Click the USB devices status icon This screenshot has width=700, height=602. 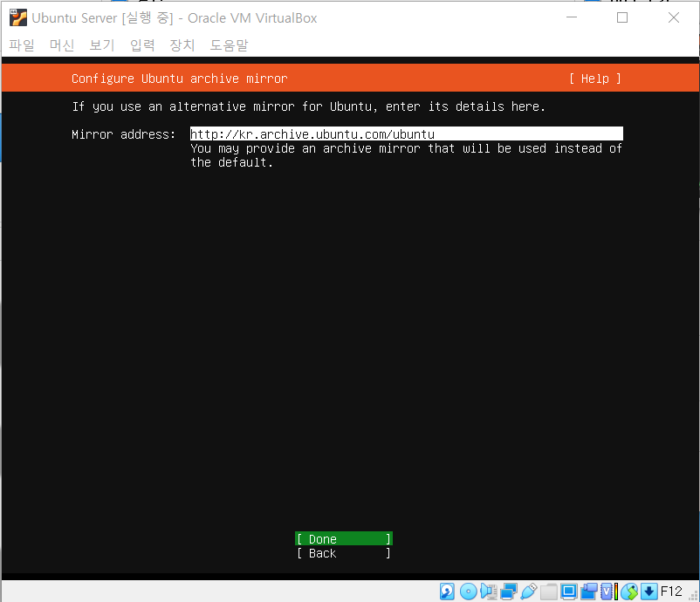click(x=529, y=592)
